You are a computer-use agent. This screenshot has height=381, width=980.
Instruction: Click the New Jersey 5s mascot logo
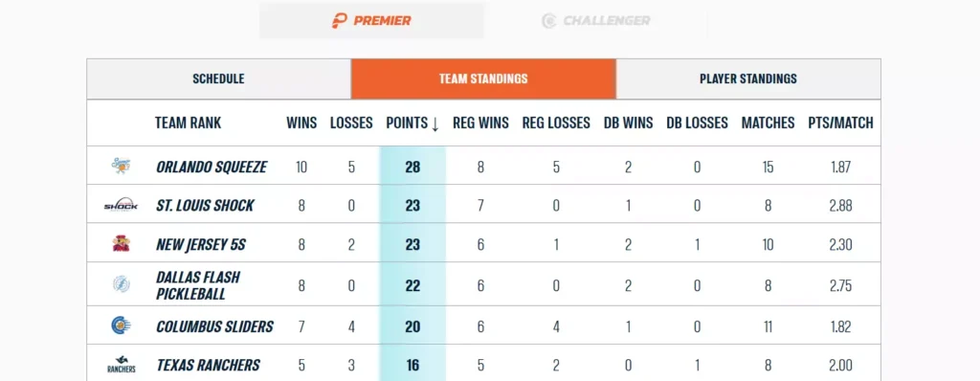[x=121, y=243]
